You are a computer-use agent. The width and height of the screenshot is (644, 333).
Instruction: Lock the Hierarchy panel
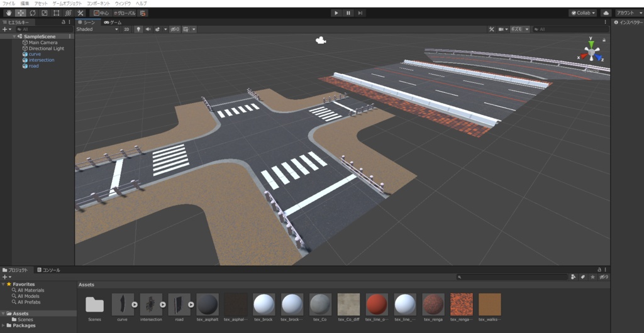(64, 22)
